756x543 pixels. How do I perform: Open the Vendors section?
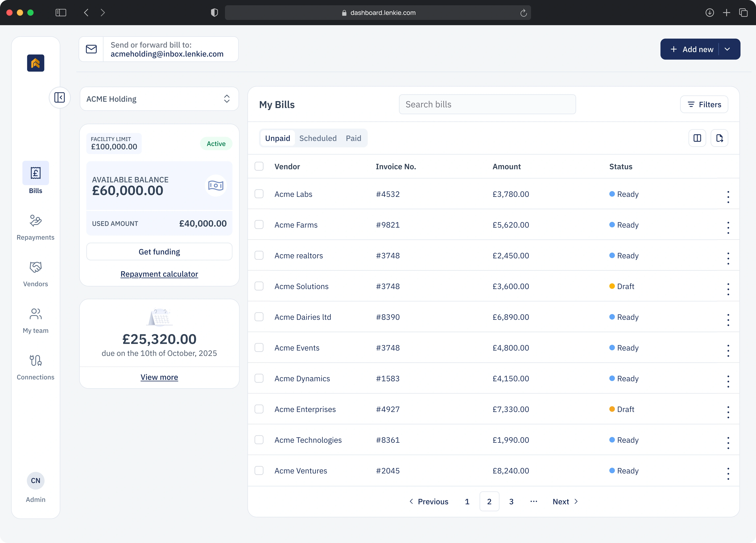(35, 274)
